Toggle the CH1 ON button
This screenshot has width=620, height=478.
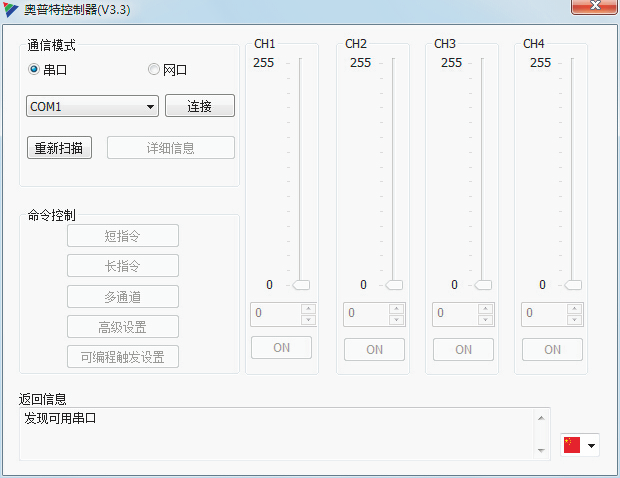click(x=281, y=348)
